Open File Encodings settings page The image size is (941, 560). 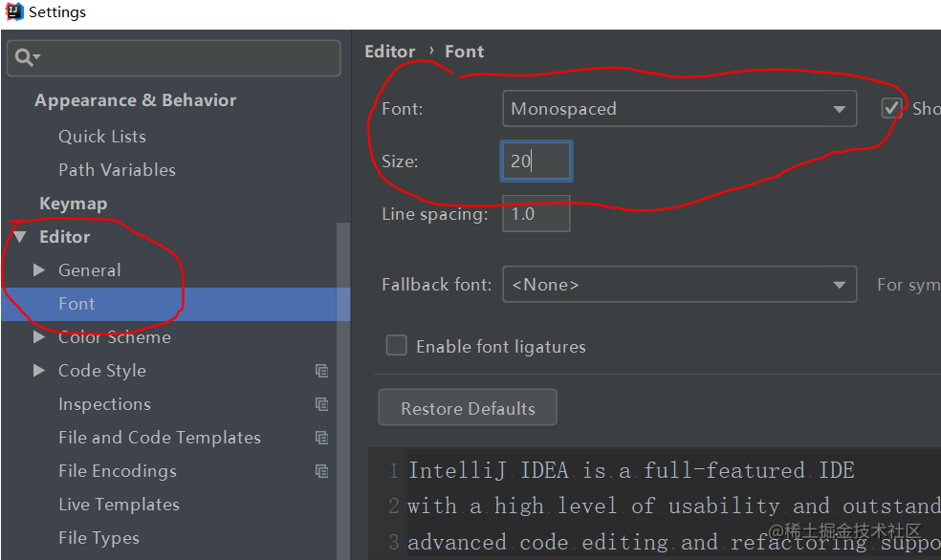coord(118,471)
